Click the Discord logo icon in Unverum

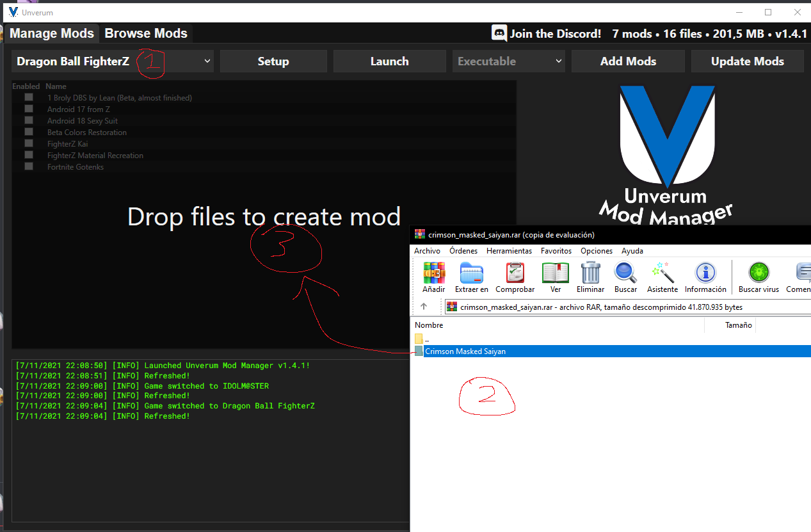point(499,33)
